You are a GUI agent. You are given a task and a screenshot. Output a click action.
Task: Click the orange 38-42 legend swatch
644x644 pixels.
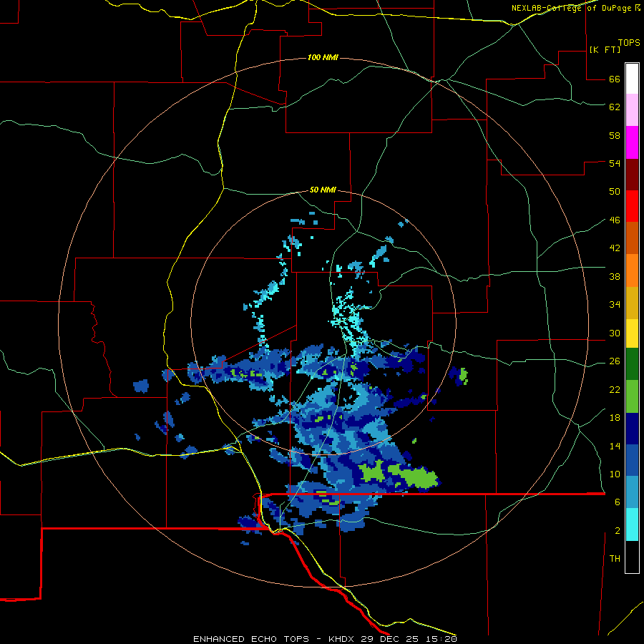click(632, 270)
